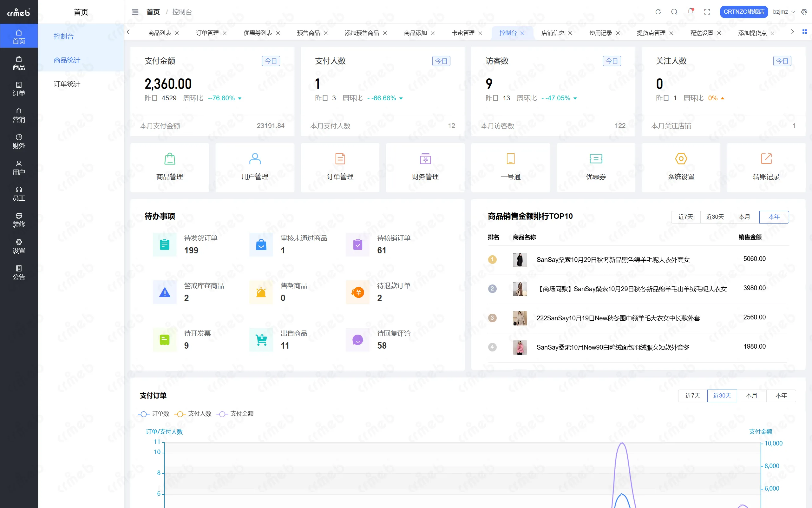Click the 待退款订单 todo icon
Viewport: 812px width, 508px height.
(x=358, y=292)
